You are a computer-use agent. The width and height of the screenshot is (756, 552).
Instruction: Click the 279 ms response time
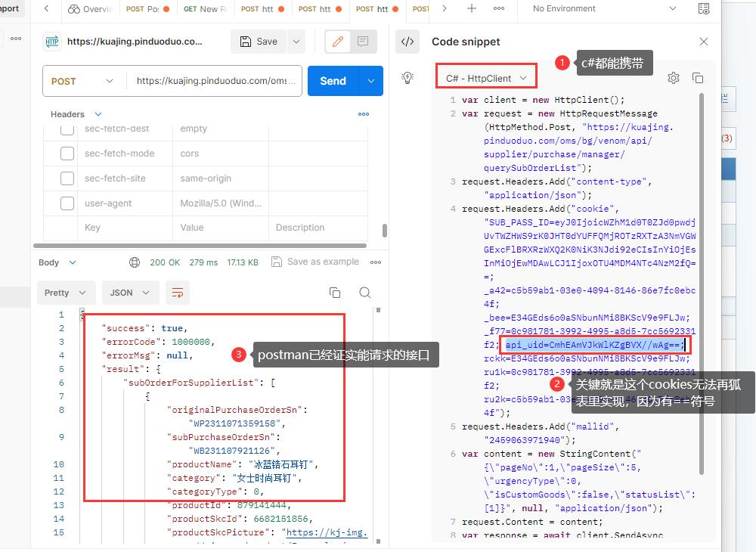click(x=203, y=262)
